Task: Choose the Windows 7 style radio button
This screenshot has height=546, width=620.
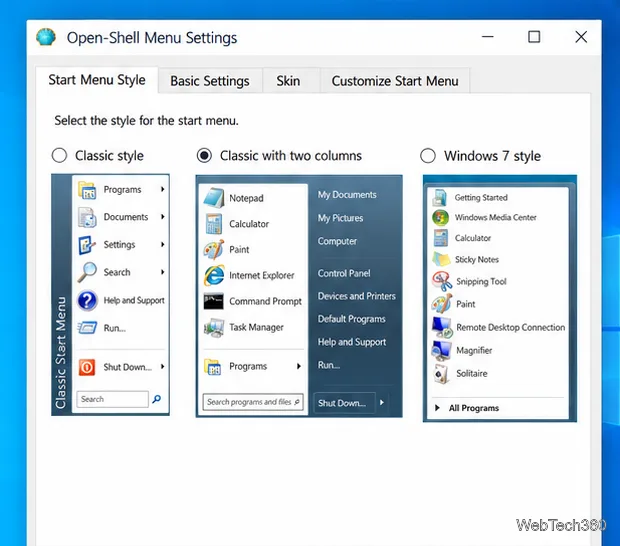Action: coord(428,155)
